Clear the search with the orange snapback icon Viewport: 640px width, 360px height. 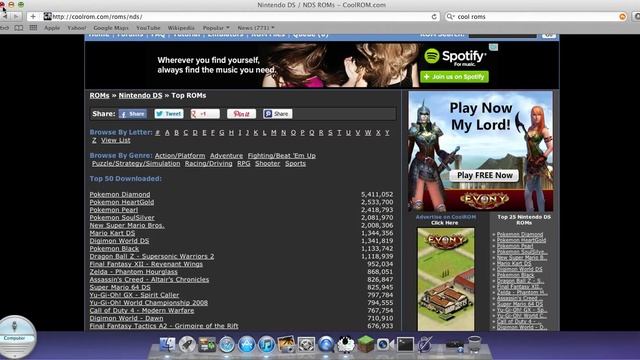click(622, 17)
